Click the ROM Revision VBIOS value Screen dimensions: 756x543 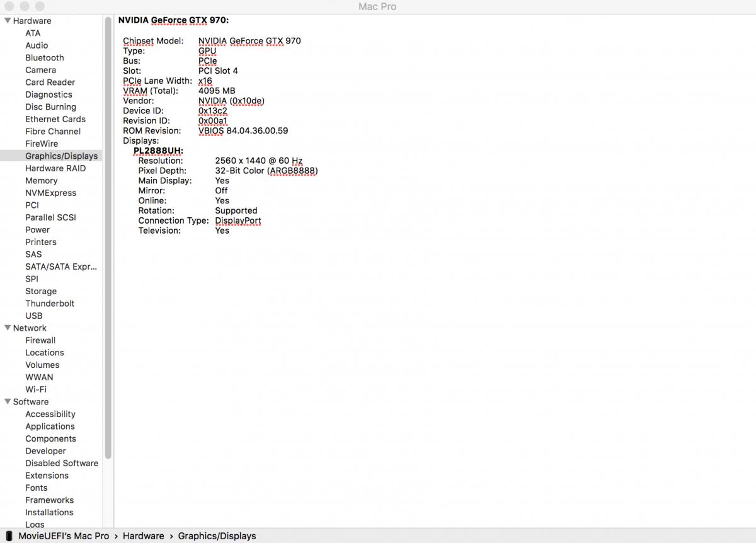[x=243, y=131]
